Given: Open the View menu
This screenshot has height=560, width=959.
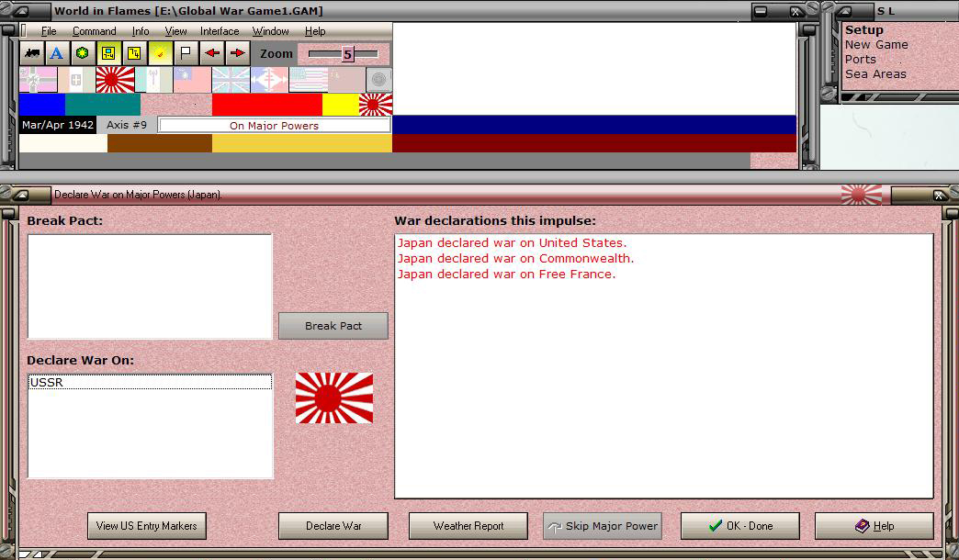Looking at the screenshot, I should pos(175,31).
